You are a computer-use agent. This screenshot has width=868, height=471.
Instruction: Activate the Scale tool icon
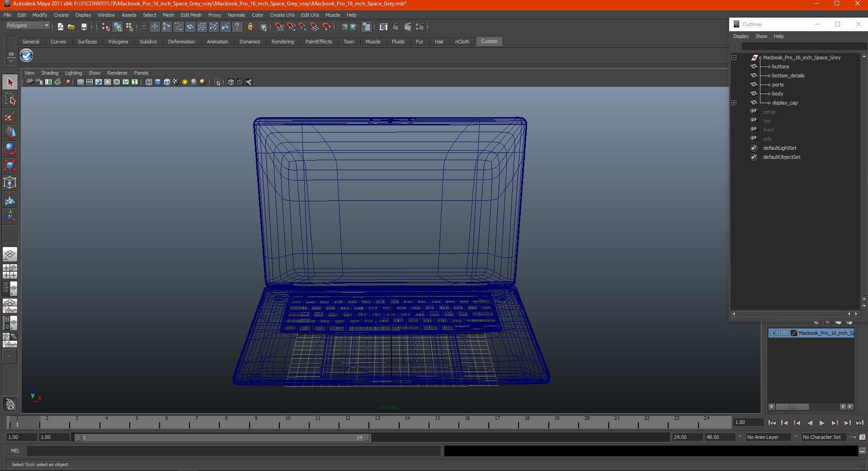(10, 166)
